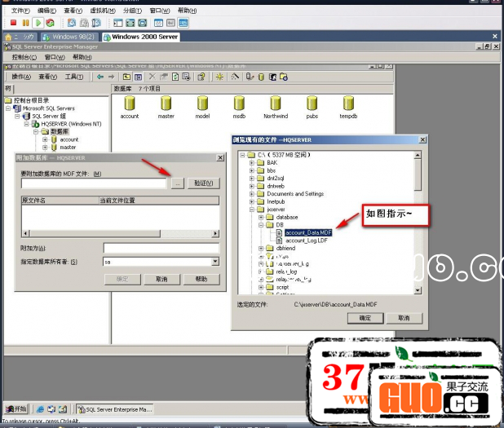Collapse the DB folder node
Screen dimensions: 504x428
261,225
